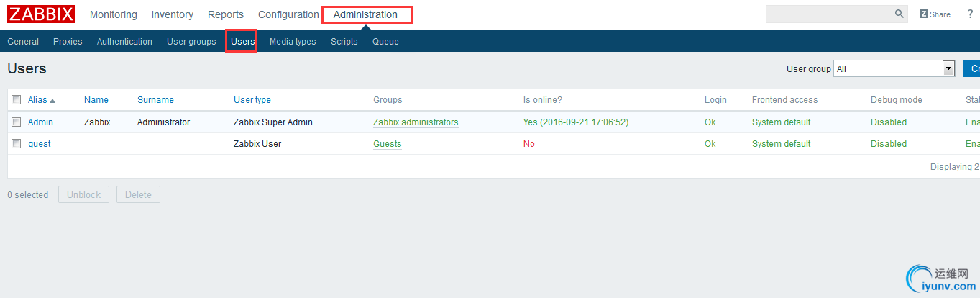
Task: Sort by Surname column header
Action: pyautogui.click(x=155, y=100)
